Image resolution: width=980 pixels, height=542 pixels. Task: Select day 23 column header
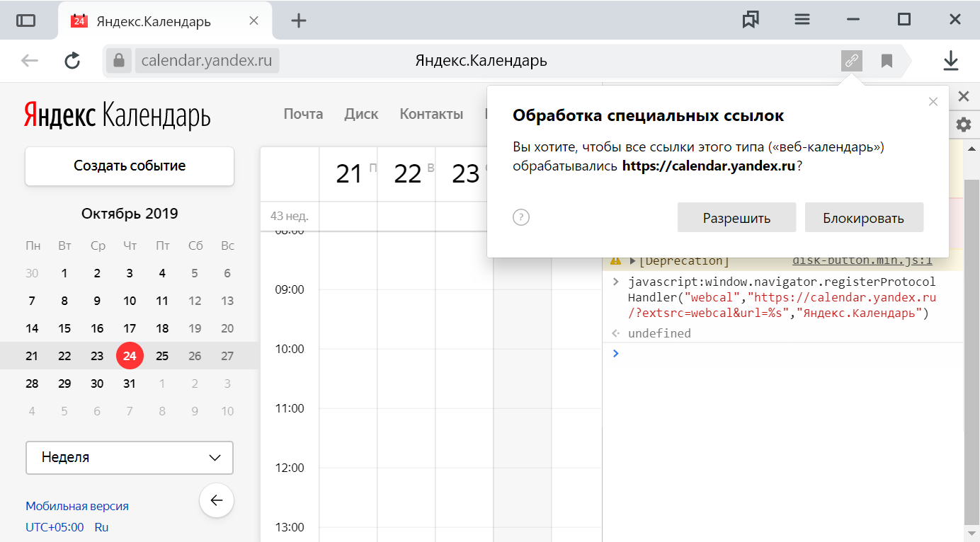[x=465, y=174]
